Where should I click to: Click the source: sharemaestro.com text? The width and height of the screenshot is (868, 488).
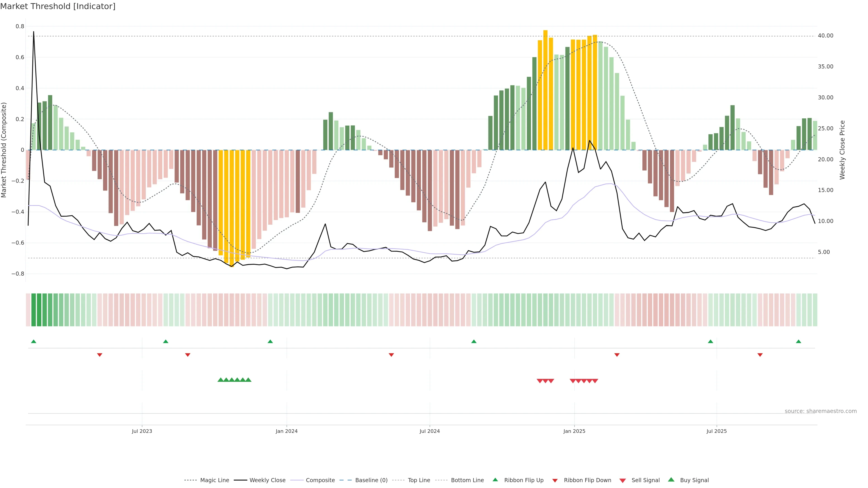tap(821, 411)
